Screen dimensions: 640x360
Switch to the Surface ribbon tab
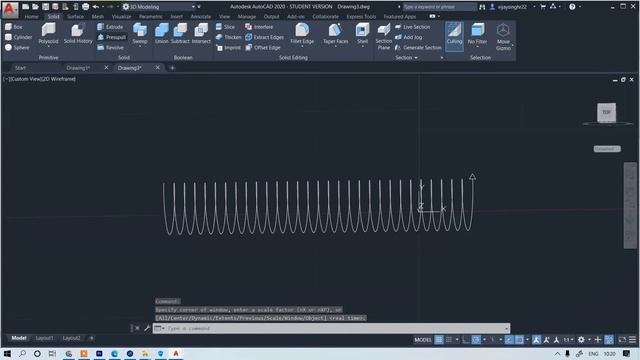pyautogui.click(x=76, y=17)
